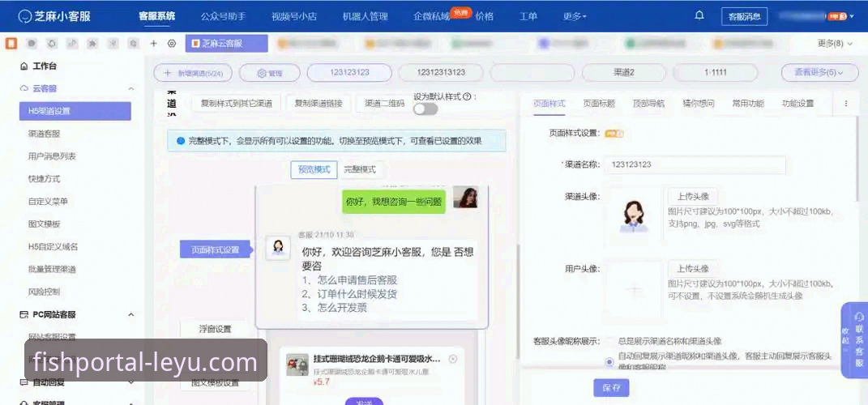
Task: Click the cloud icon next to 云客服
Action: [x=24, y=88]
